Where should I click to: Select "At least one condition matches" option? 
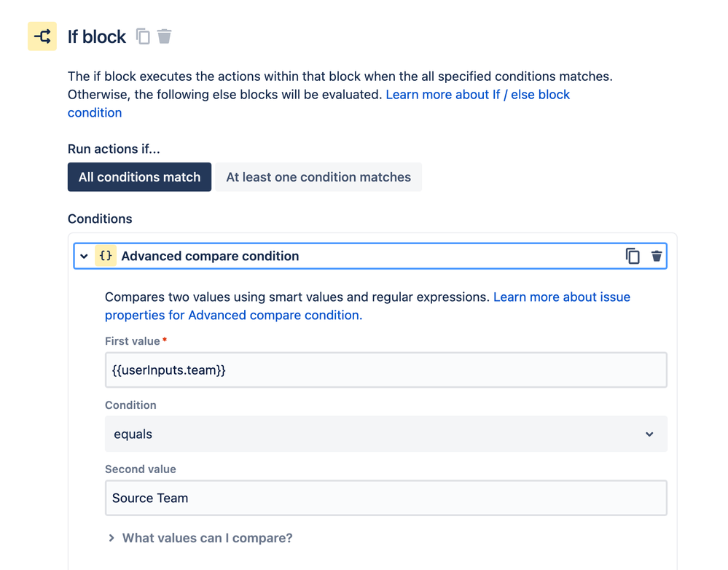(x=318, y=177)
